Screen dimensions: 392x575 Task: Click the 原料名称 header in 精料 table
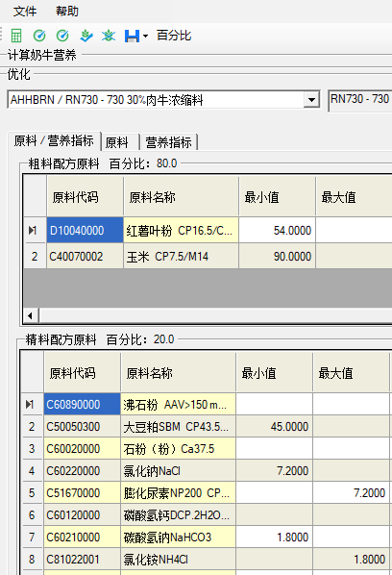point(178,373)
